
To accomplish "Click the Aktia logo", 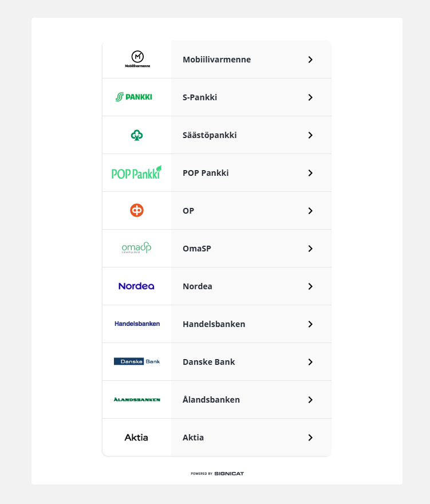I will coord(136,437).
